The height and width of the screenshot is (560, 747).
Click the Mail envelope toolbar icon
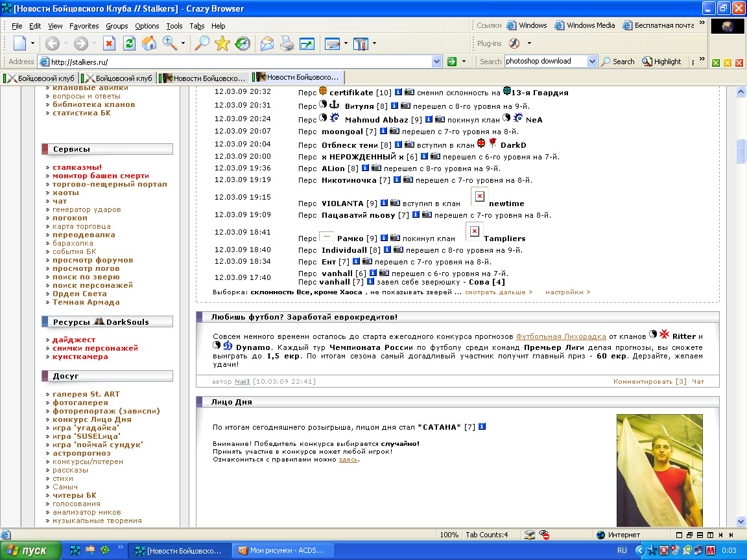267,44
